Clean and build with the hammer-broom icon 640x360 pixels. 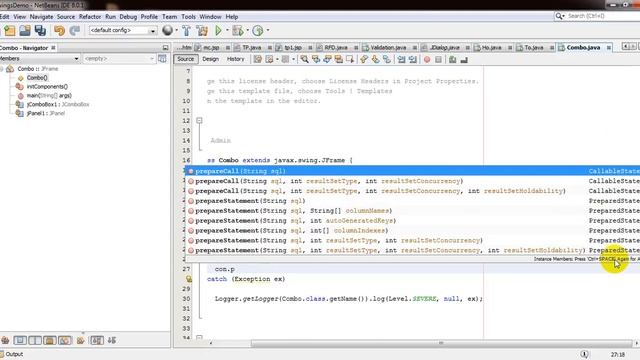(x=202, y=31)
